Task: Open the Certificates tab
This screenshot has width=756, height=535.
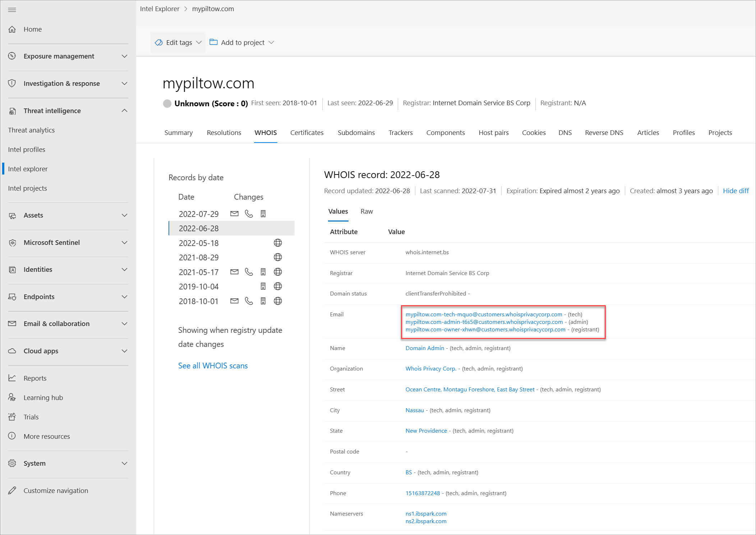Action: (x=307, y=132)
